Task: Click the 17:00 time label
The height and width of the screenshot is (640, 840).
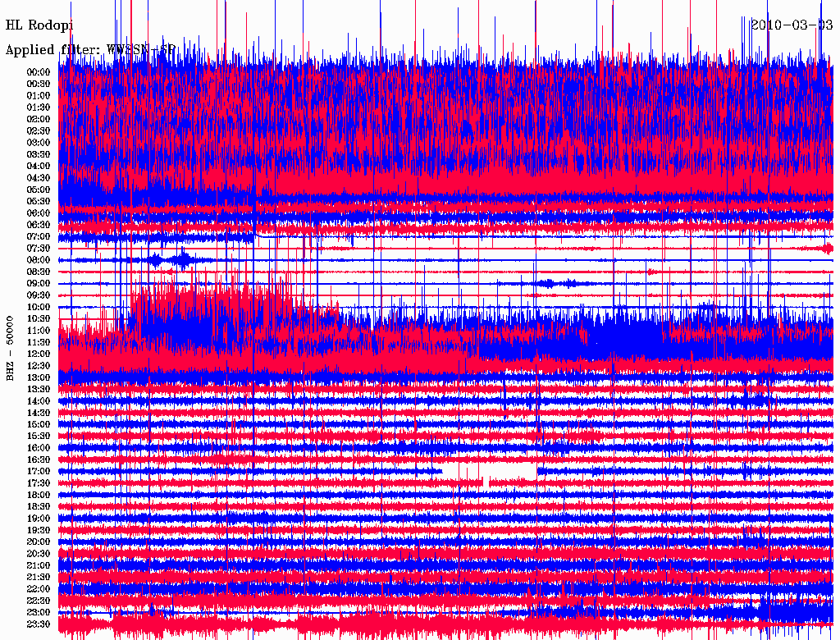Action: tap(39, 472)
